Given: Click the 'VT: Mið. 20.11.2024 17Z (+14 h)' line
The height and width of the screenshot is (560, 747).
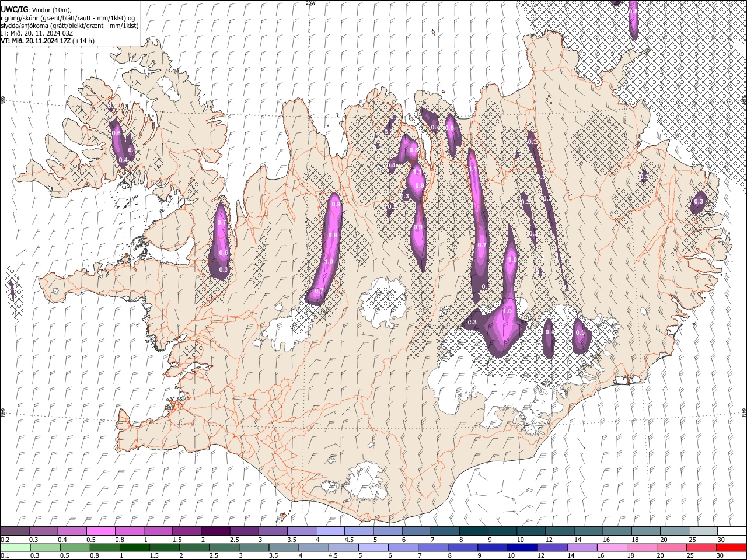Looking at the screenshot, I should [48, 41].
